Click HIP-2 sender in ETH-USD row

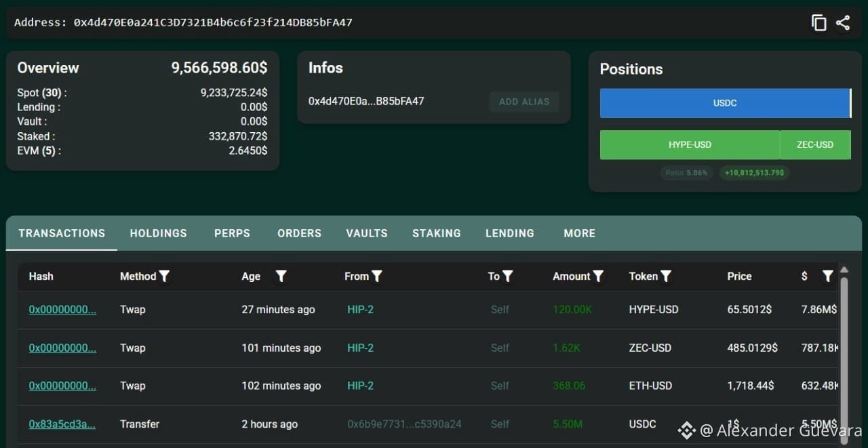pyautogui.click(x=360, y=386)
